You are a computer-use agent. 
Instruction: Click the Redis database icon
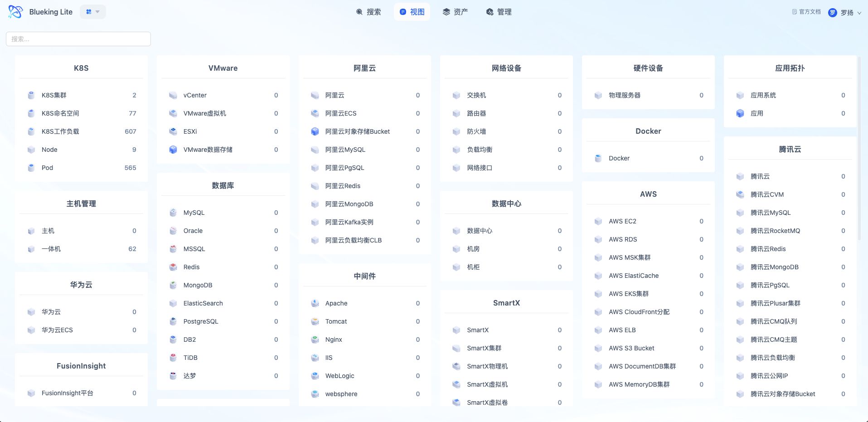[x=173, y=267]
